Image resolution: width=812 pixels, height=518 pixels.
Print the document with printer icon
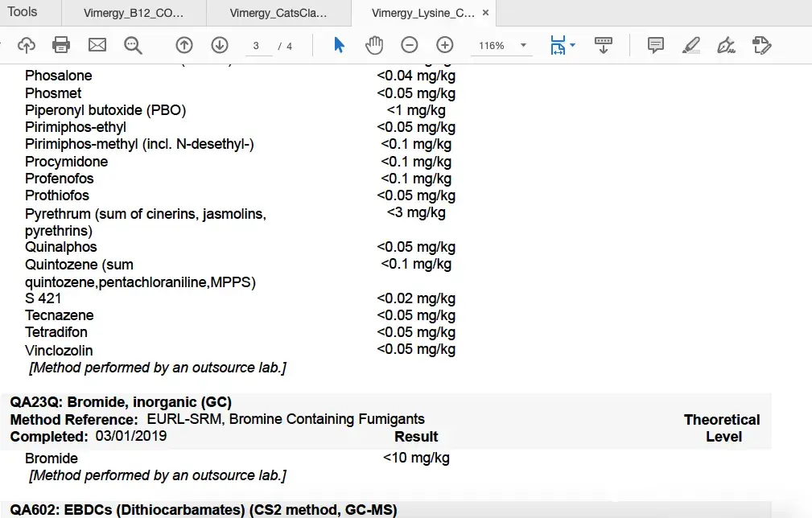[x=61, y=45]
